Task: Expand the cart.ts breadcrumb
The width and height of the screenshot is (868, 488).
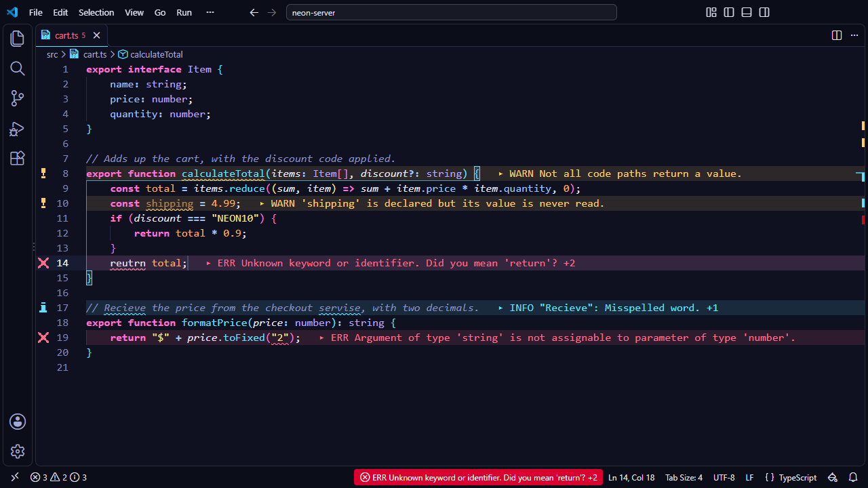Action: click(x=89, y=54)
